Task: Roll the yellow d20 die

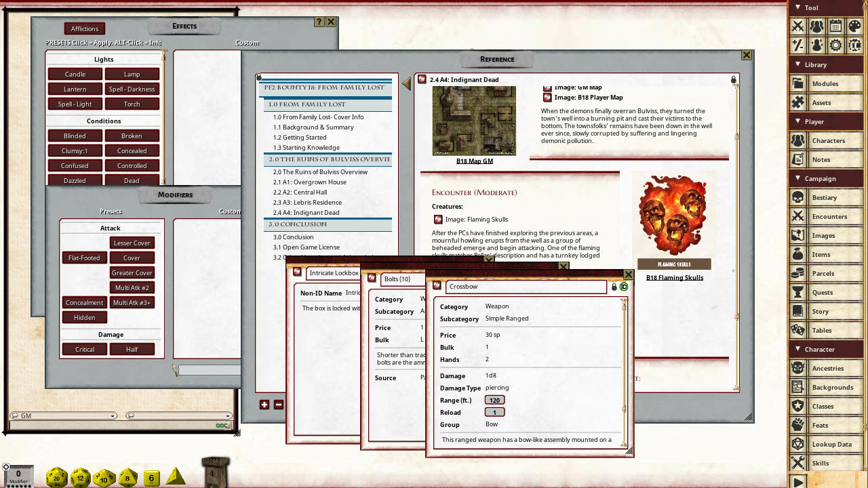Action: pyautogui.click(x=57, y=477)
